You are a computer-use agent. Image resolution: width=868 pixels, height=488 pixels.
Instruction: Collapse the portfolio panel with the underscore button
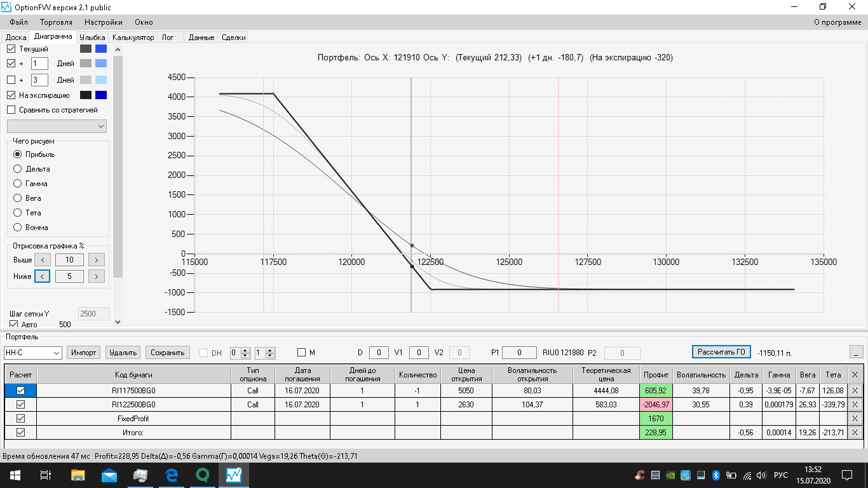pyautogui.click(x=857, y=352)
